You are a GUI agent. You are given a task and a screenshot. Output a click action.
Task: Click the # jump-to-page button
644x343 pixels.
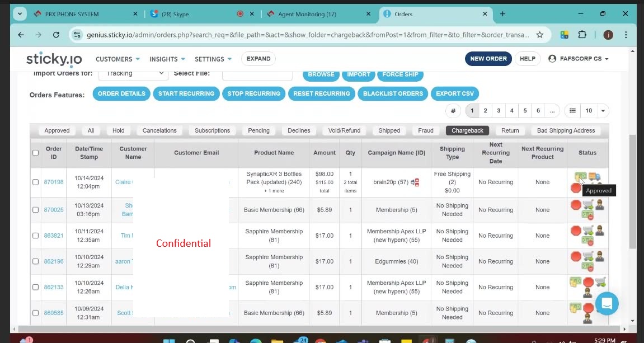pyautogui.click(x=453, y=110)
